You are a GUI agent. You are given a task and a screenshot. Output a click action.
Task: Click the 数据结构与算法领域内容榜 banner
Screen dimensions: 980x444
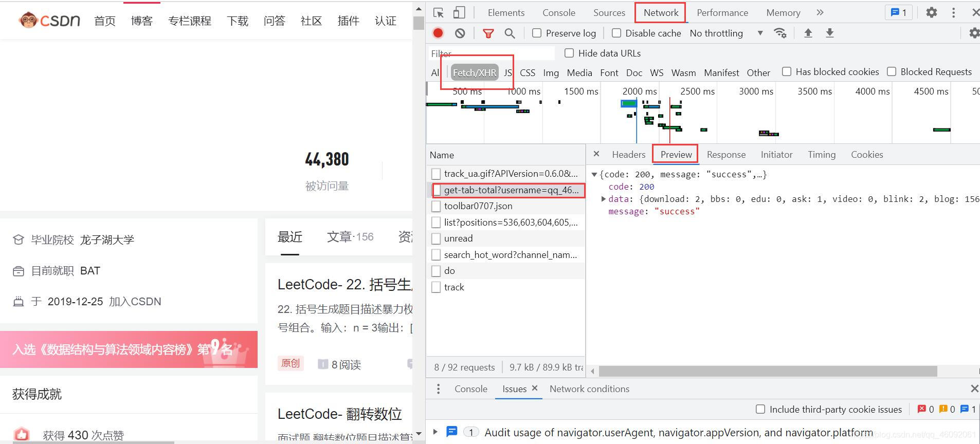pos(129,349)
